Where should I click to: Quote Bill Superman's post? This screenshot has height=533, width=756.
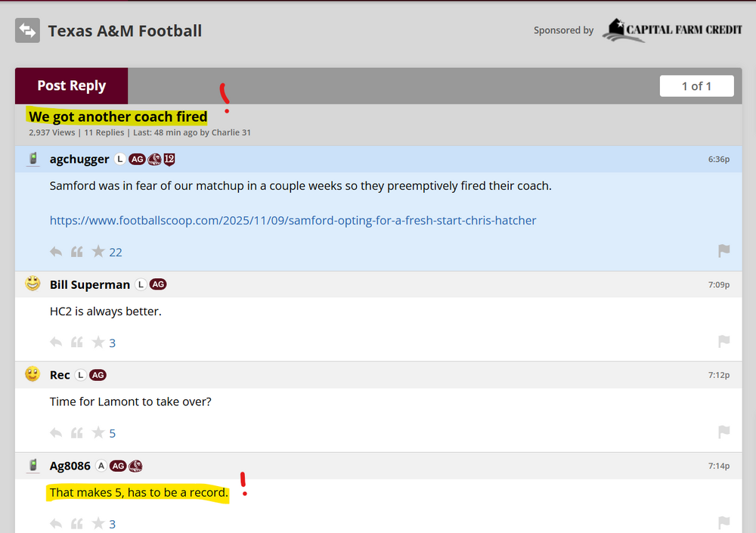click(76, 342)
